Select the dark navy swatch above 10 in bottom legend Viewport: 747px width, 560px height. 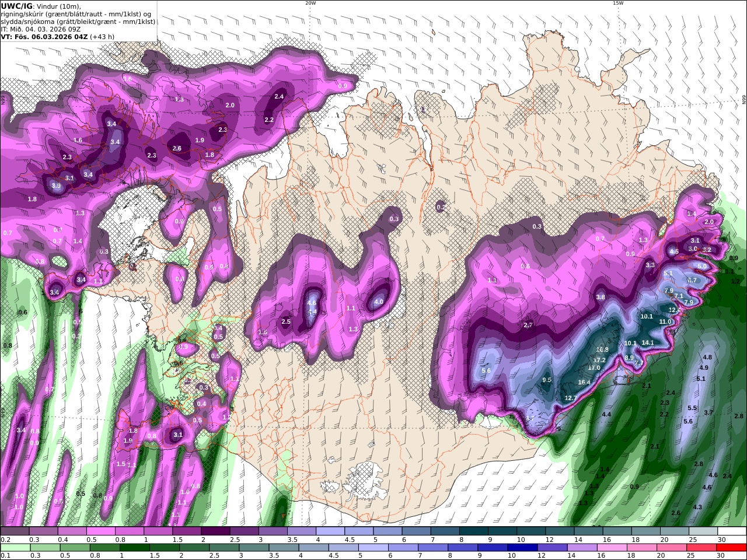(x=521, y=548)
